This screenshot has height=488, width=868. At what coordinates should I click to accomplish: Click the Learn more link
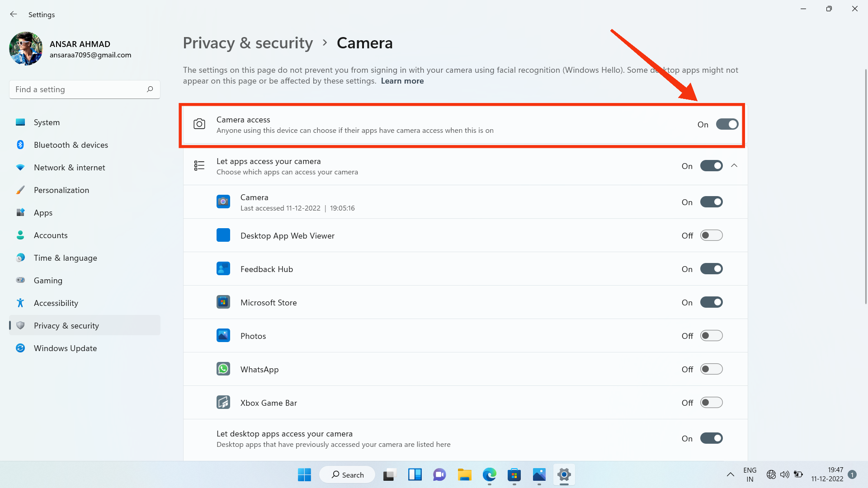pyautogui.click(x=402, y=80)
